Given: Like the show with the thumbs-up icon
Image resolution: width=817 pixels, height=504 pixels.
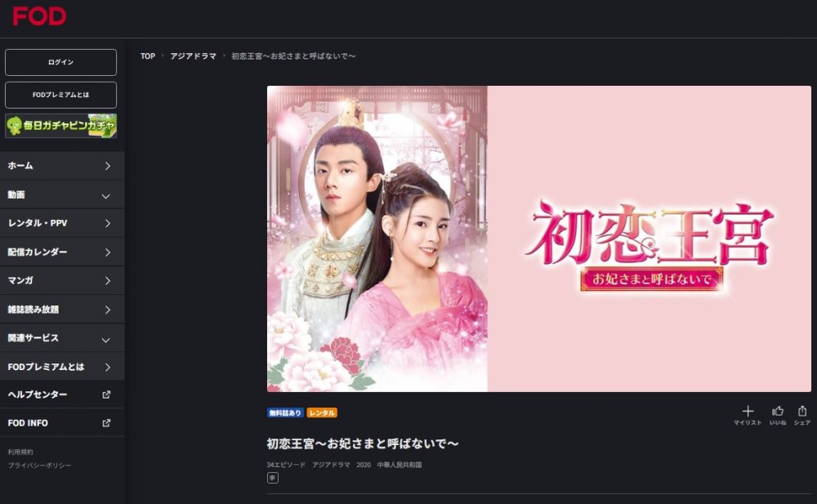Looking at the screenshot, I should pyautogui.click(x=778, y=411).
